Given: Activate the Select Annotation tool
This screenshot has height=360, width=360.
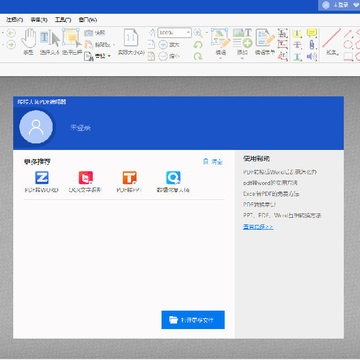Looking at the screenshot, I should 72,42.
